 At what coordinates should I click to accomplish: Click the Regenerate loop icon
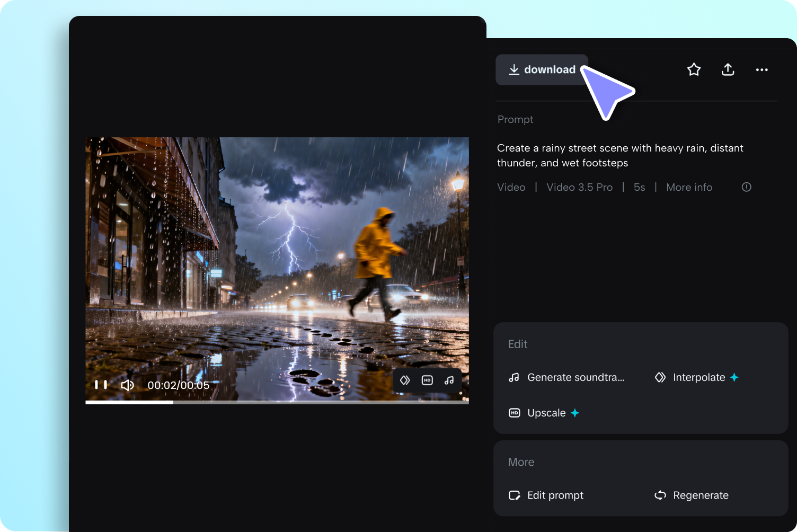(x=660, y=495)
